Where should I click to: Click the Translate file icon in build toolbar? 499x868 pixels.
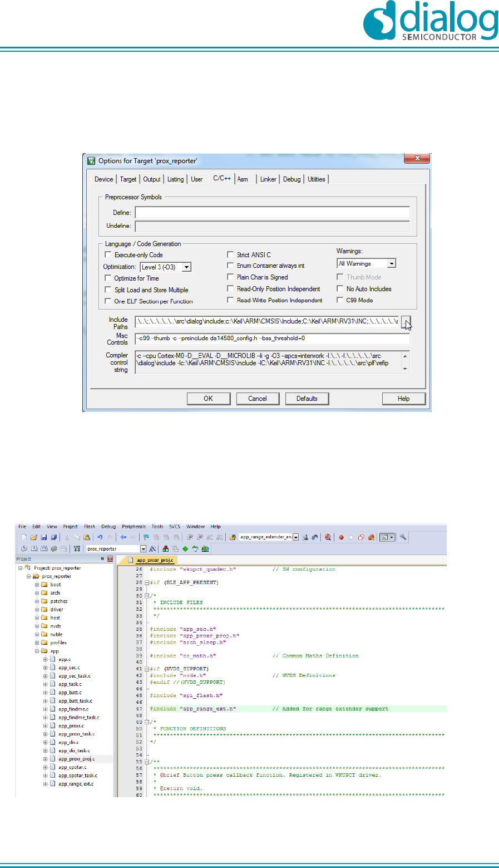click(24, 549)
